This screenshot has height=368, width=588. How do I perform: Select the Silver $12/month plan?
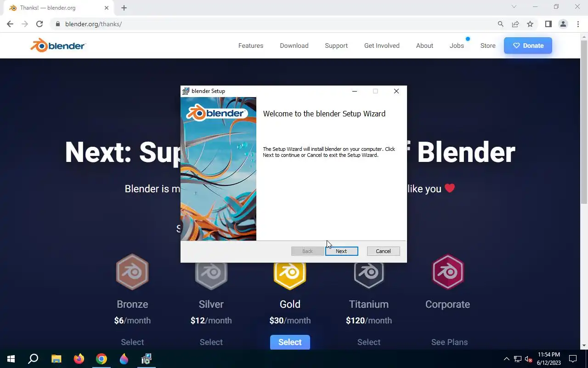click(211, 342)
